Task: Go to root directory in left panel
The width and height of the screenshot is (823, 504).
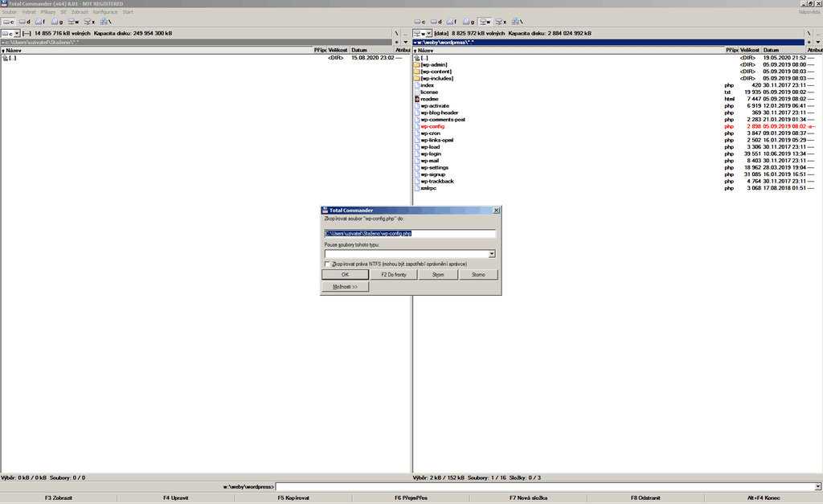Action: [397, 33]
